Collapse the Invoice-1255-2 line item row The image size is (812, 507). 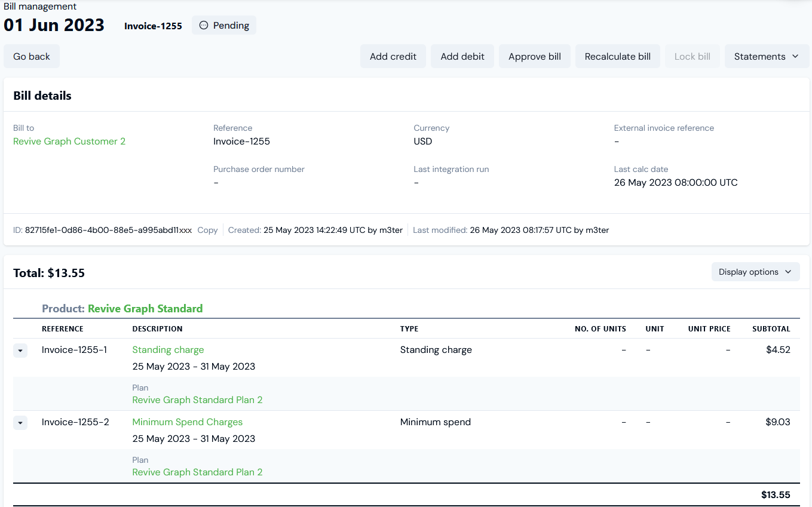point(20,423)
